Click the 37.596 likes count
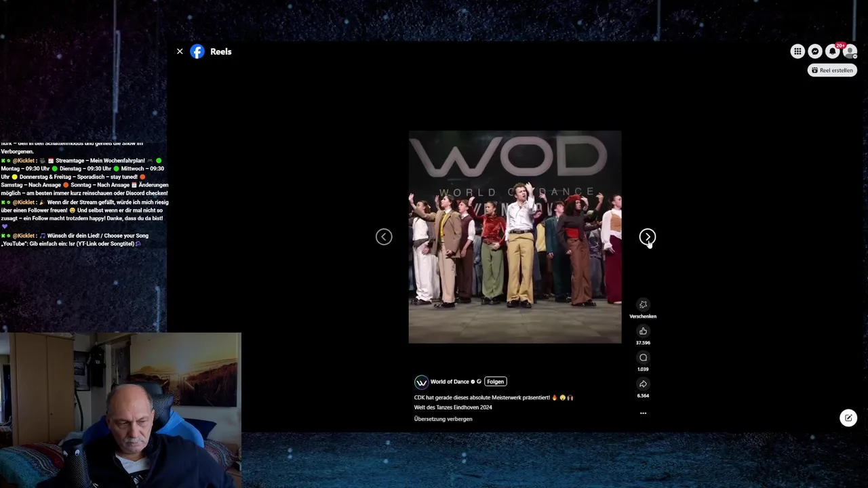The image size is (868, 488). 643,343
